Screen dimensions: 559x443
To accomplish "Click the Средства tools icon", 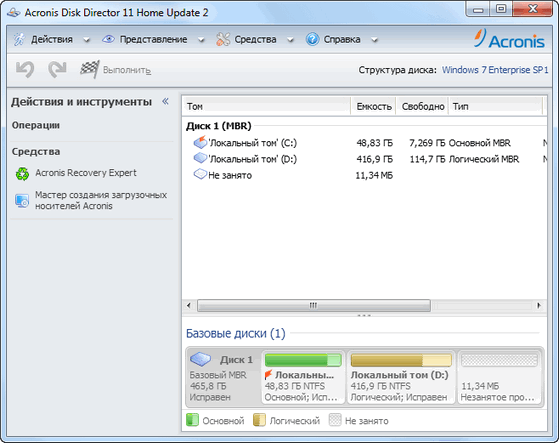I will 223,39.
